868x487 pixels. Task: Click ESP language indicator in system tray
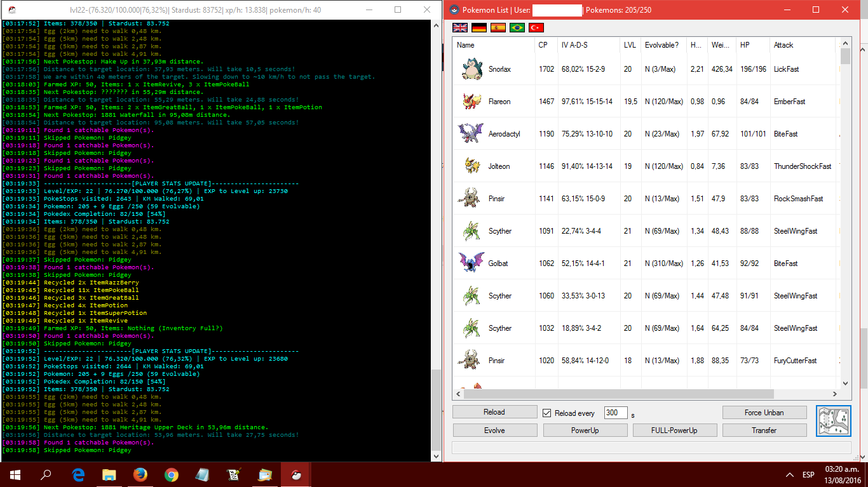click(x=808, y=474)
